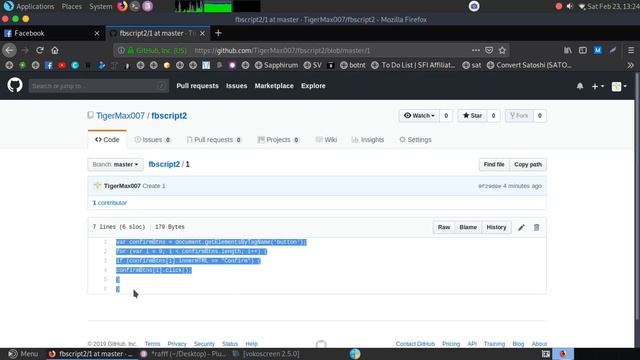Open the Status footer link
This screenshot has width=640, height=360.
(230, 344)
